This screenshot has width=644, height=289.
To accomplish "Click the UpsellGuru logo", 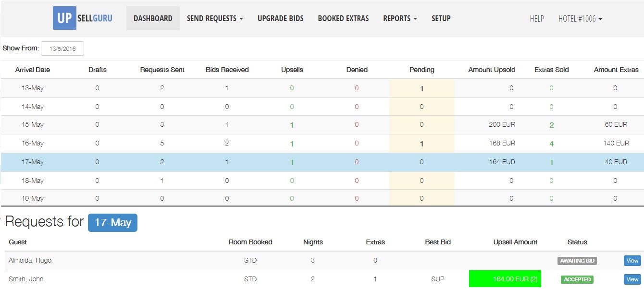I will (x=83, y=18).
